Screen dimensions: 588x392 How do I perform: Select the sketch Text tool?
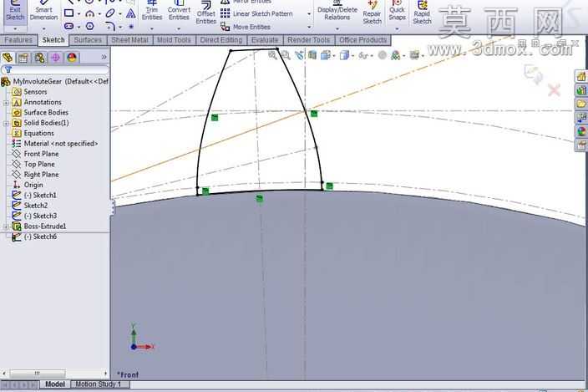point(130,14)
